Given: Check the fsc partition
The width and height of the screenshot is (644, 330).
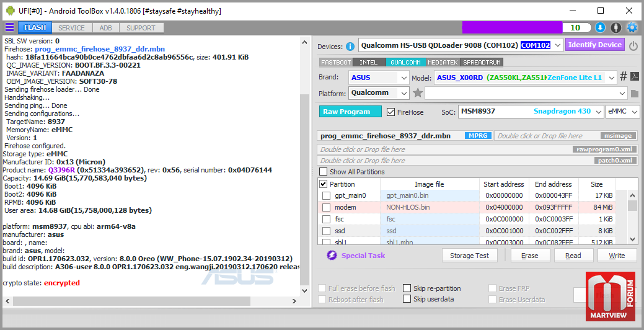Looking at the screenshot, I should [x=326, y=219].
